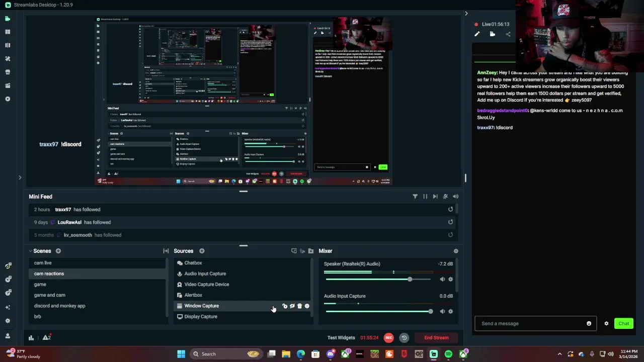Open the Editor icon in left sidebar

tap(8, 19)
